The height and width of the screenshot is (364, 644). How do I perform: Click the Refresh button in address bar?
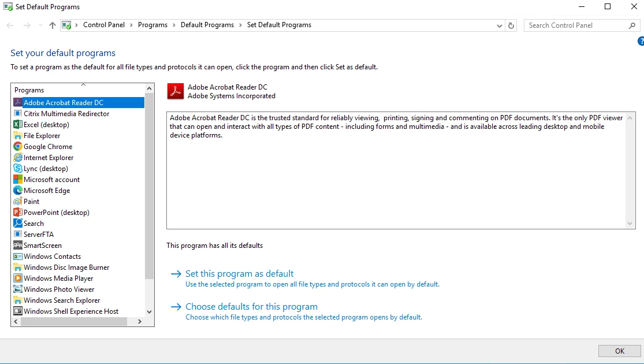(511, 25)
